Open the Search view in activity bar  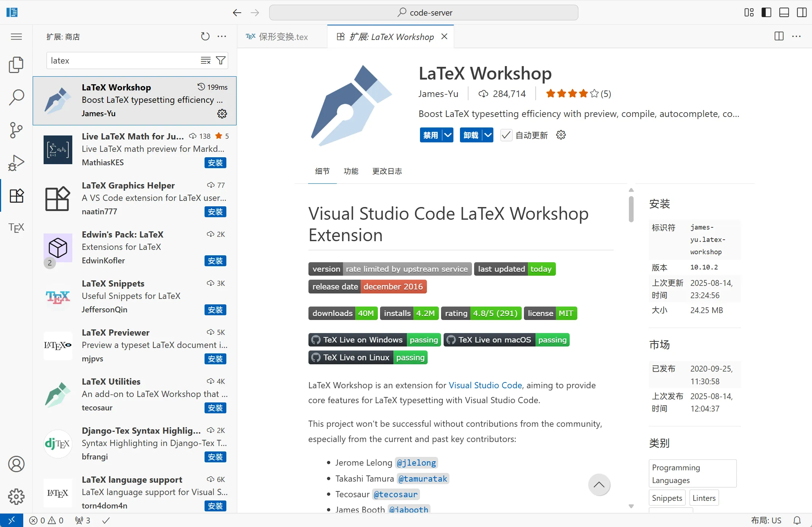tap(16, 97)
